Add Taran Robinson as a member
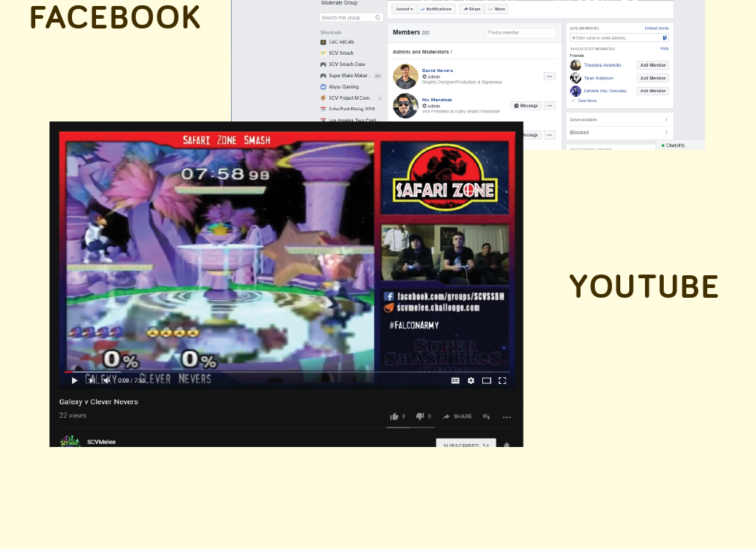This screenshot has width=756, height=549. coord(652,78)
